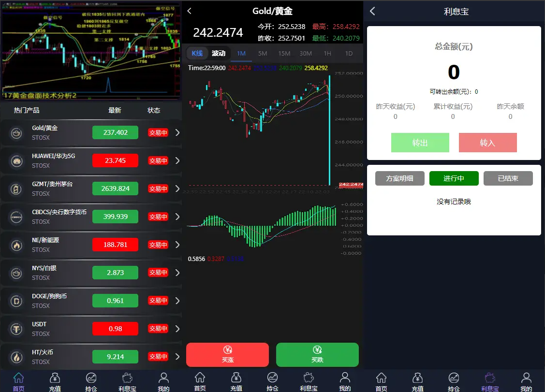
Task: Open 持仓 positions icon in middle panel footer
Action: (x=272, y=381)
